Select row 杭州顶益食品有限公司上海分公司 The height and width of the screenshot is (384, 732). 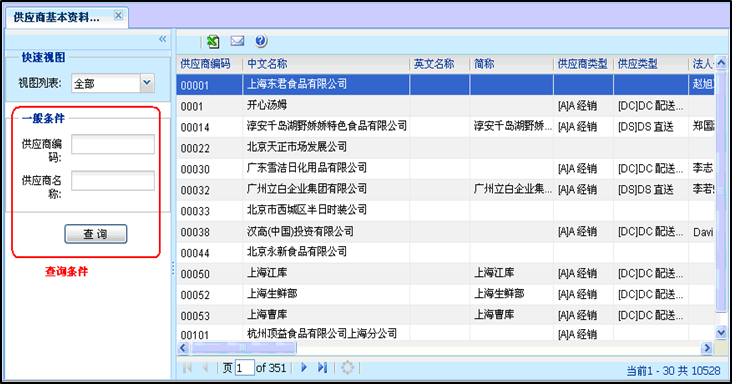[445, 334]
